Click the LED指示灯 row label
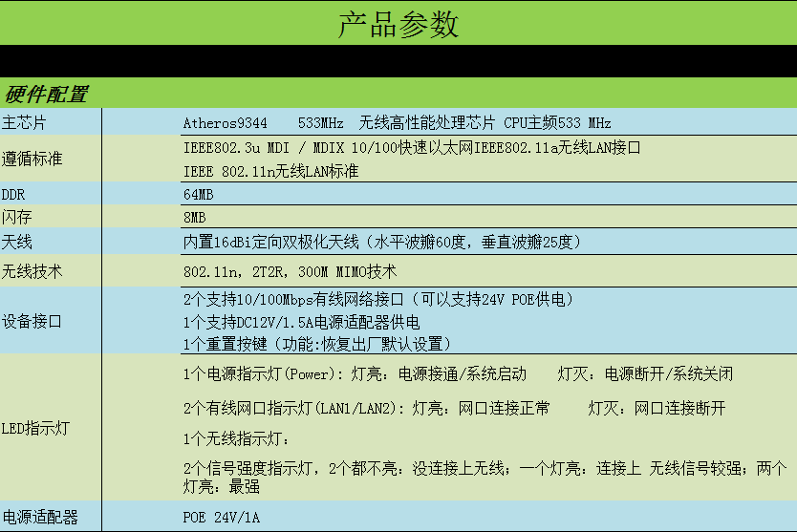Screen dimensions: 797x532 [x=35, y=428]
